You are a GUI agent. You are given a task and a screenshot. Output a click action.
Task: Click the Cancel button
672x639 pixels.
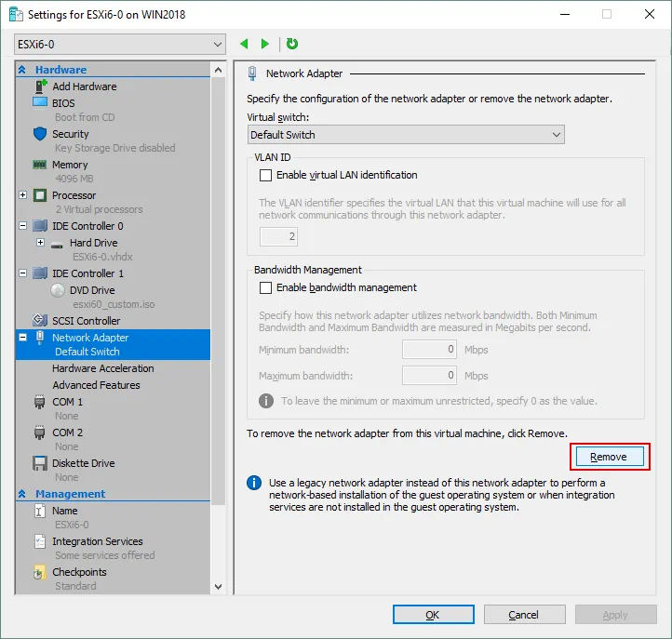tap(523, 615)
